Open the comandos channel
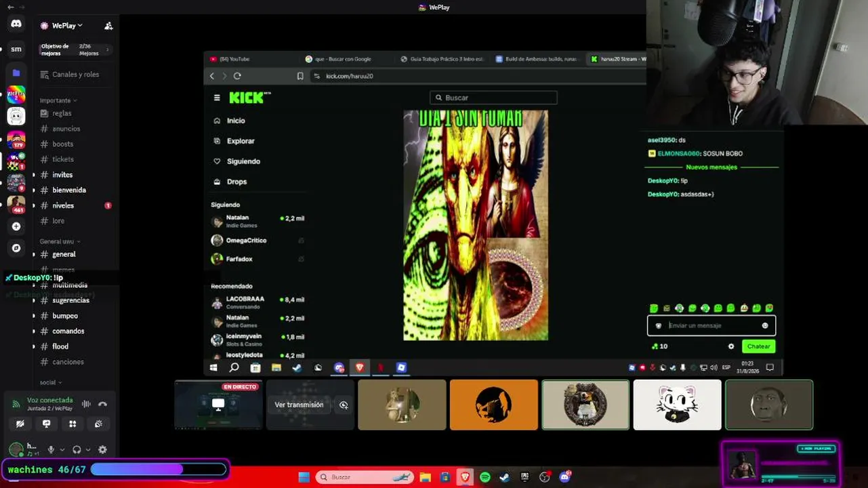Screen dimensions: 868x488 coord(68,331)
